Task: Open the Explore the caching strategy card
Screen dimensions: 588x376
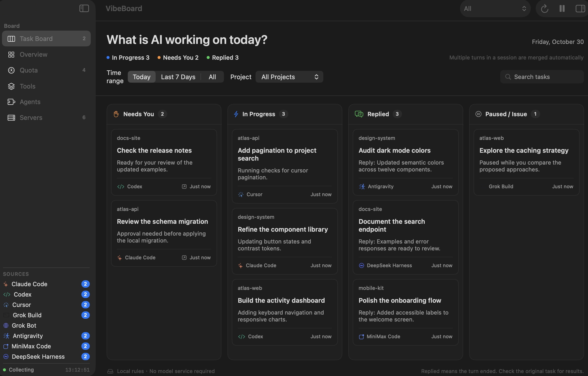Action: (x=526, y=162)
